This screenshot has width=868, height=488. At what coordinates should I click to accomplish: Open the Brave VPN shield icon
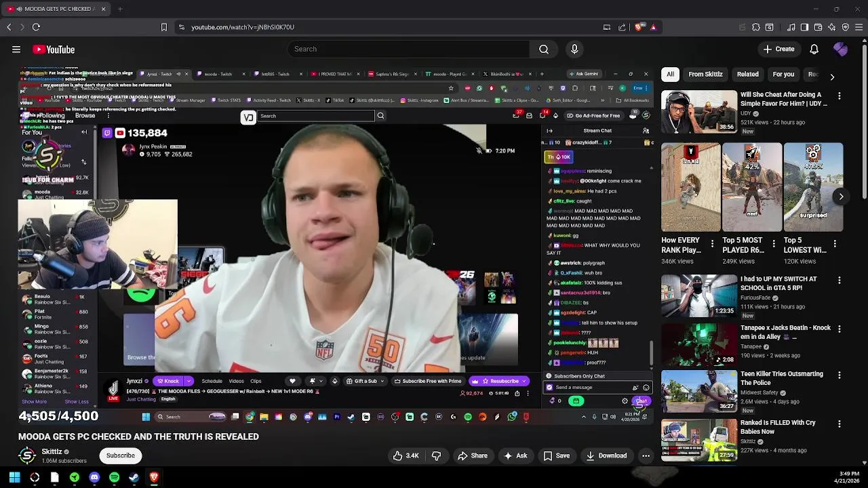click(845, 27)
